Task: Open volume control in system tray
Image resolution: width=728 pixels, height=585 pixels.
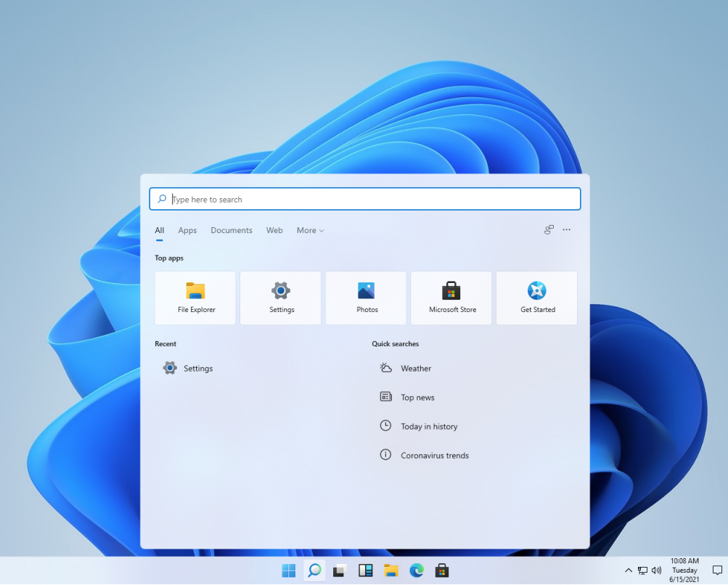Action: click(x=656, y=570)
